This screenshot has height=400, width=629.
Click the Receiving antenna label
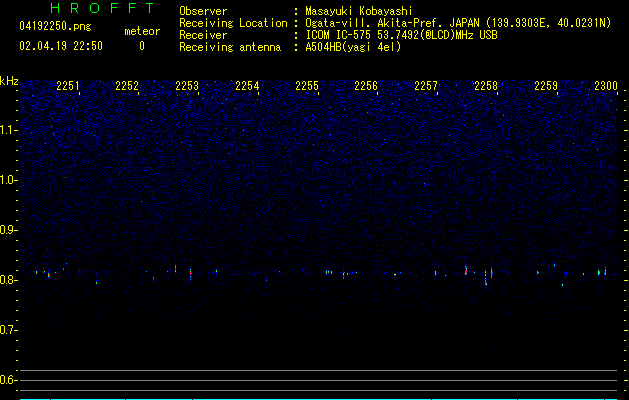(230, 47)
